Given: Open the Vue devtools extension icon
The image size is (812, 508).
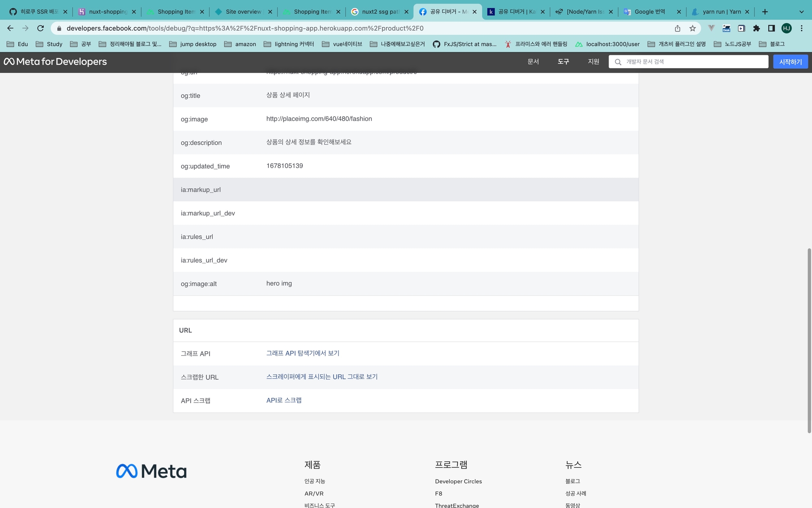Looking at the screenshot, I should coord(711,28).
